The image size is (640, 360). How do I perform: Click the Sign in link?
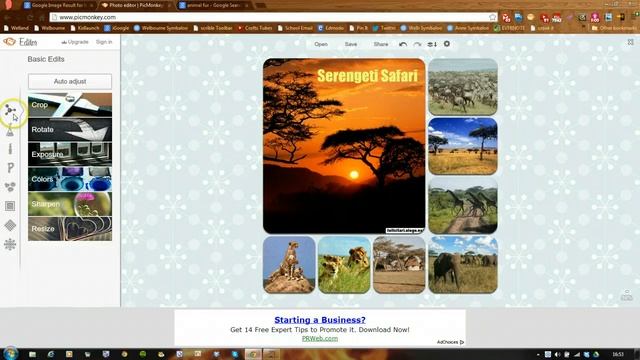click(104, 42)
